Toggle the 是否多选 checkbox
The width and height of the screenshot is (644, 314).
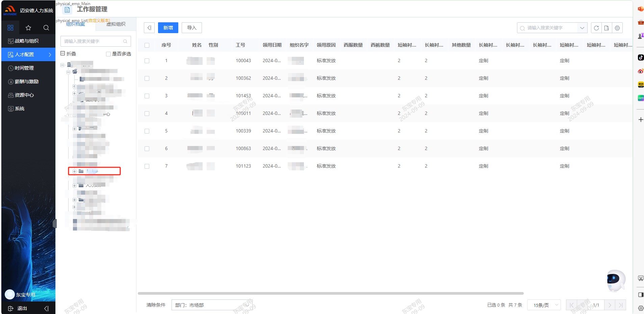pyautogui.click(x=108, y=54)
